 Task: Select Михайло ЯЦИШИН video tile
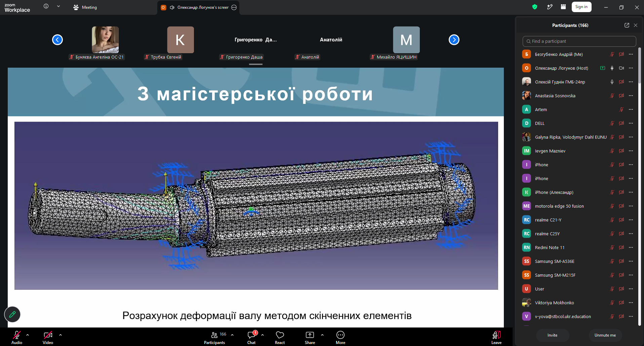point(406,40)
